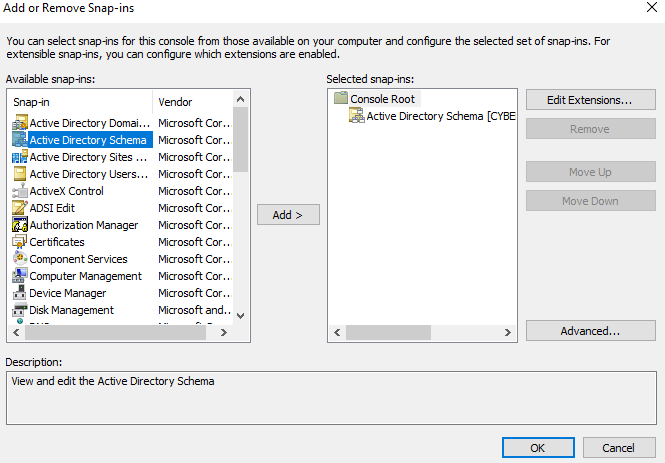Select ADSI Edit in available snap-ins
This screenshot has height=463, width=665.
(52, 208)
